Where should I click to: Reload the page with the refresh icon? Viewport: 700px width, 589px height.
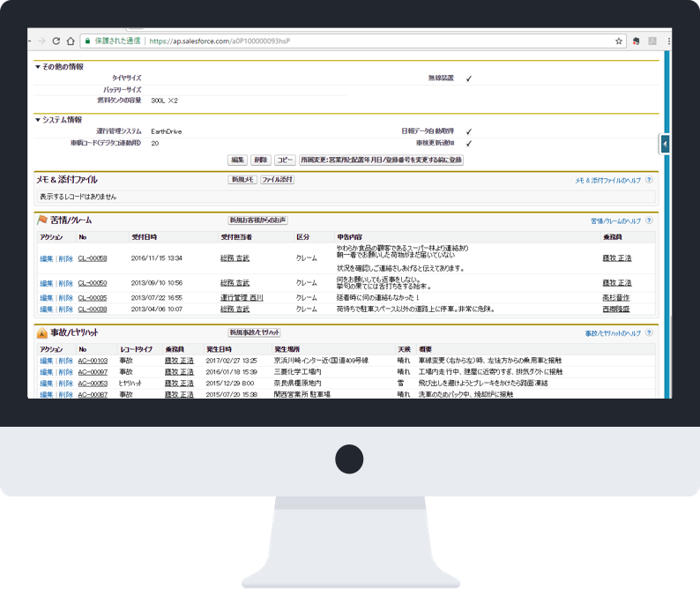pyautogui.click(x=56, y=41)
